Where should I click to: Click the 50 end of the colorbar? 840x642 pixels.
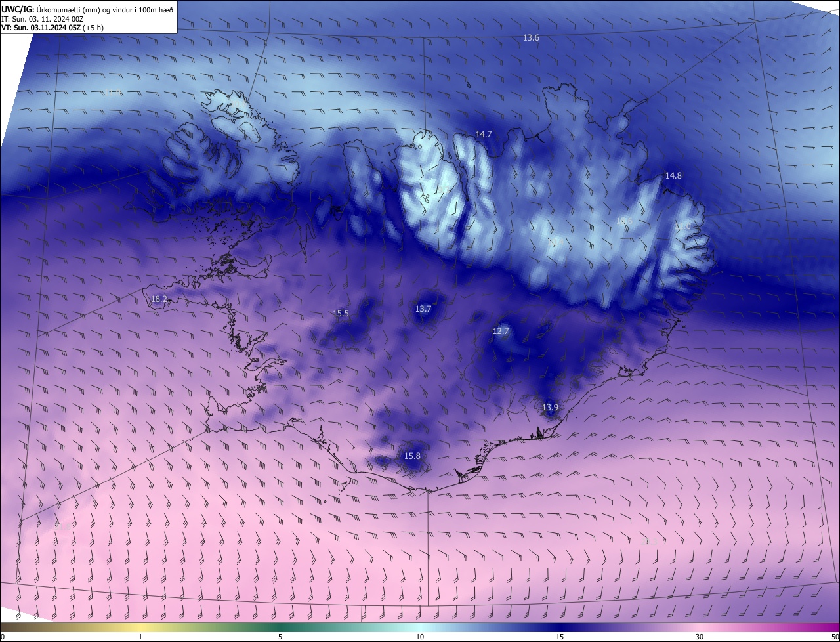(835, 637)
